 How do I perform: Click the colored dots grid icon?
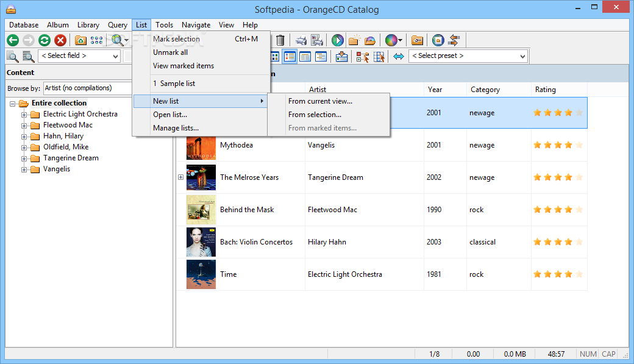coord(96,40)
